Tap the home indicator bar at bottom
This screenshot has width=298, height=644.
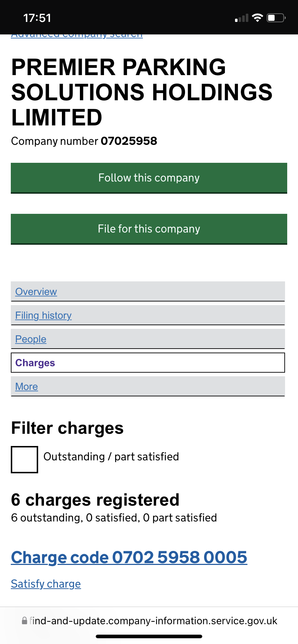click(149, 636)
